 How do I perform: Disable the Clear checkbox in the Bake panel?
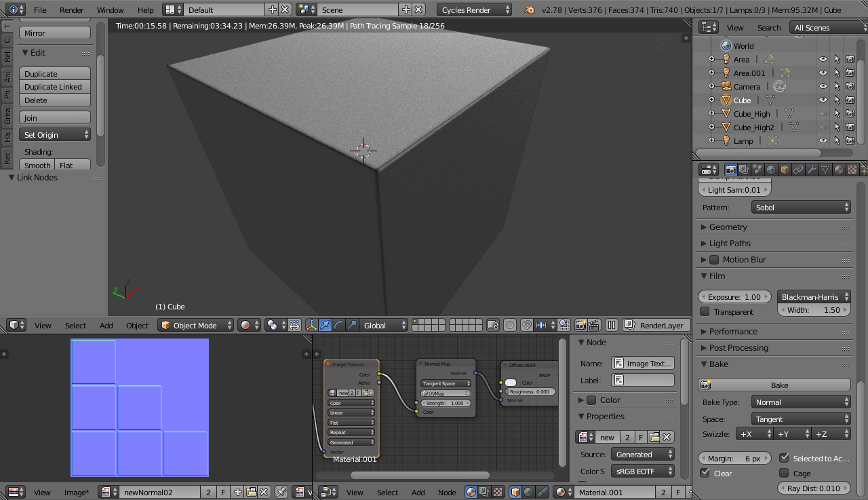click(x=703, y=474)
